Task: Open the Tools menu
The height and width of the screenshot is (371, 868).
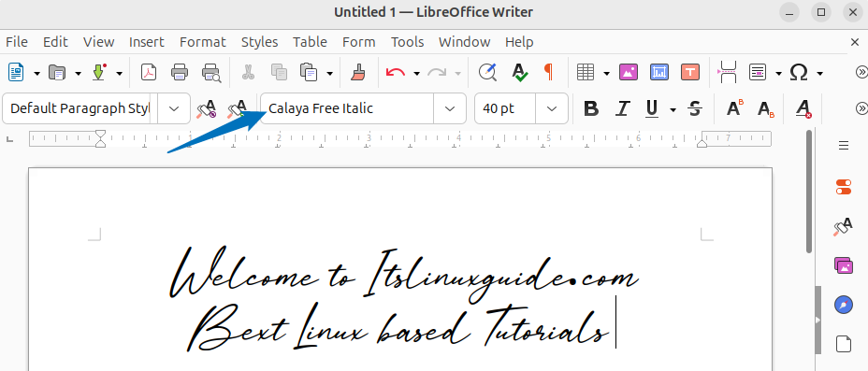Action: (x=408, y=42)
